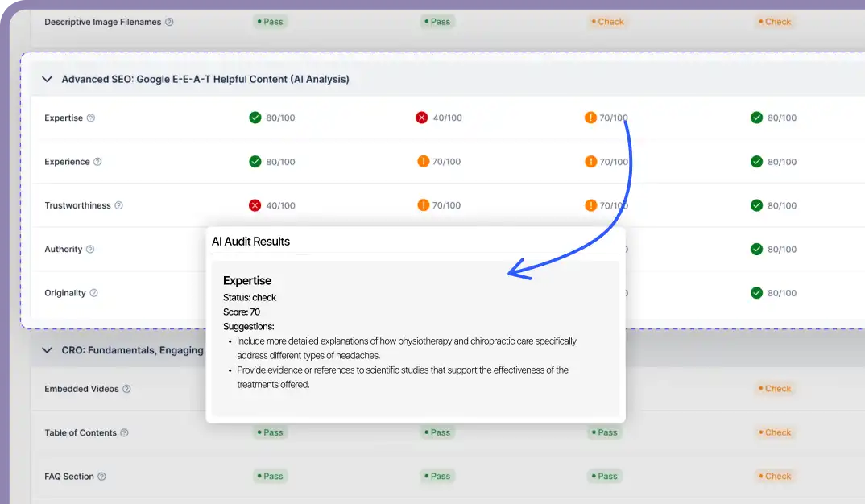Click the help icon next to Table of Contents
The width and height of the screenshot is (865, 504).
[x=124, y=433]
